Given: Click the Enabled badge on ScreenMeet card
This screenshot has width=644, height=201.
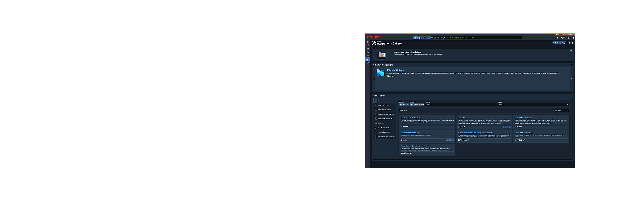Looking at the screenshot, I should (x=450, y=140).
